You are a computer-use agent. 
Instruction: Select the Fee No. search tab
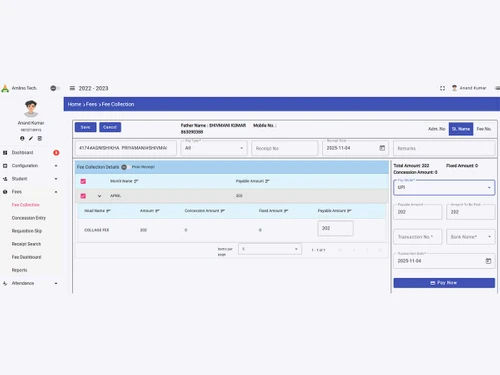[x=484, y=129]
